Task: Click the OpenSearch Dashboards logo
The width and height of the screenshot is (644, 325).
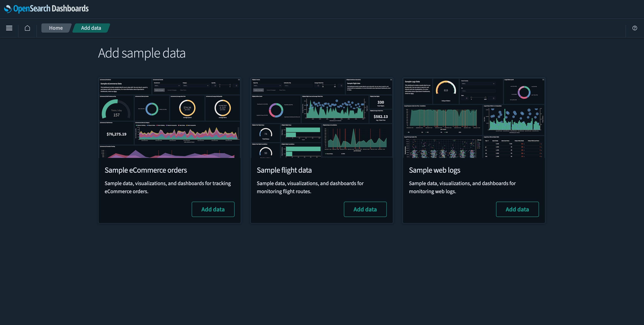Action: [47, 9]
